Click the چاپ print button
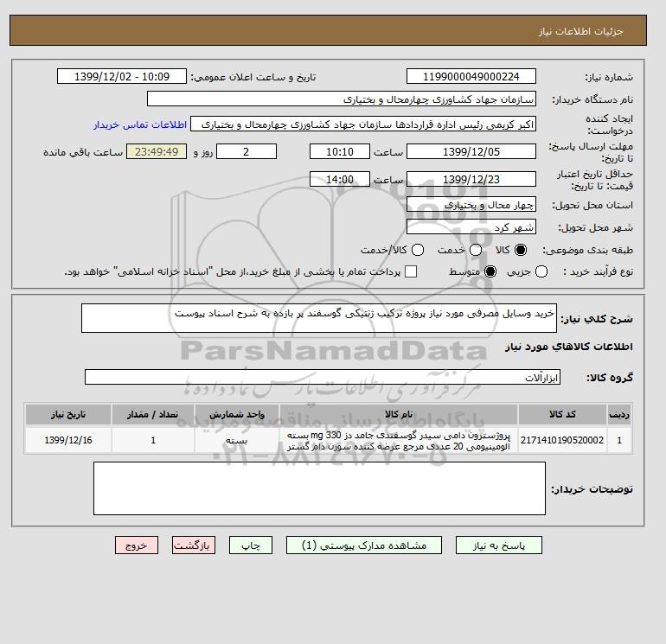666x644 pixels. tap(251, 545)
